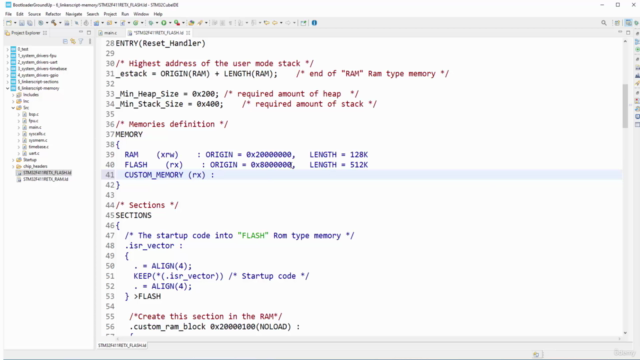Open the Window menu

pyautogui.click(x=141, y=14)
